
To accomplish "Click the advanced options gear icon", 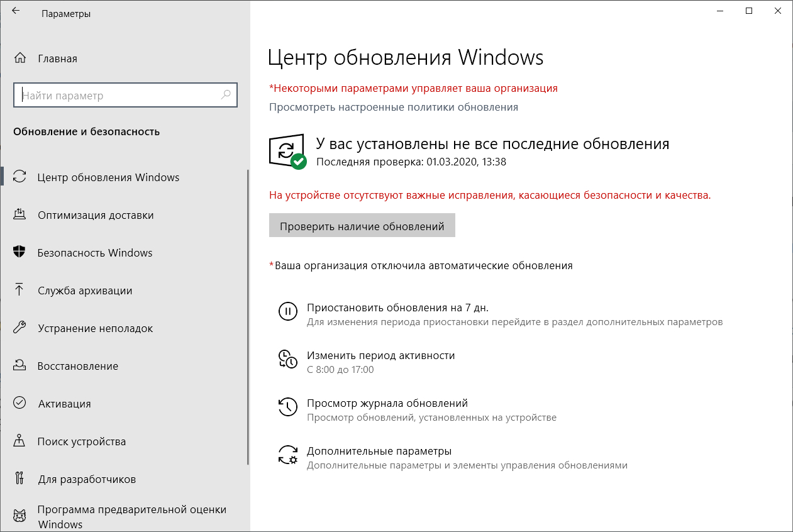I will pyautogui.click(x=287, y=455).
